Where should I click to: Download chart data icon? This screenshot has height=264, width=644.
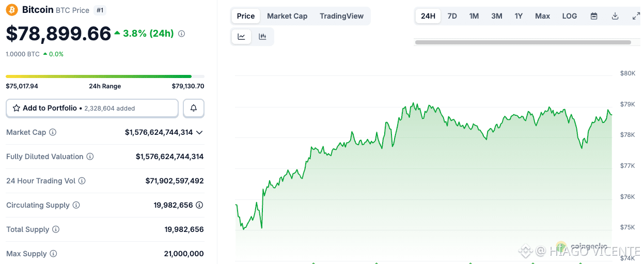(615, 16)
